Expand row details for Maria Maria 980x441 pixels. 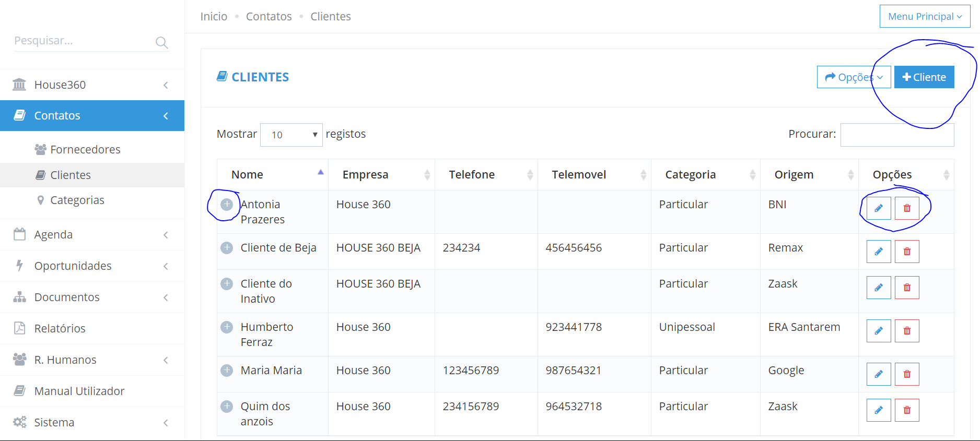click(x=227, y=371)
